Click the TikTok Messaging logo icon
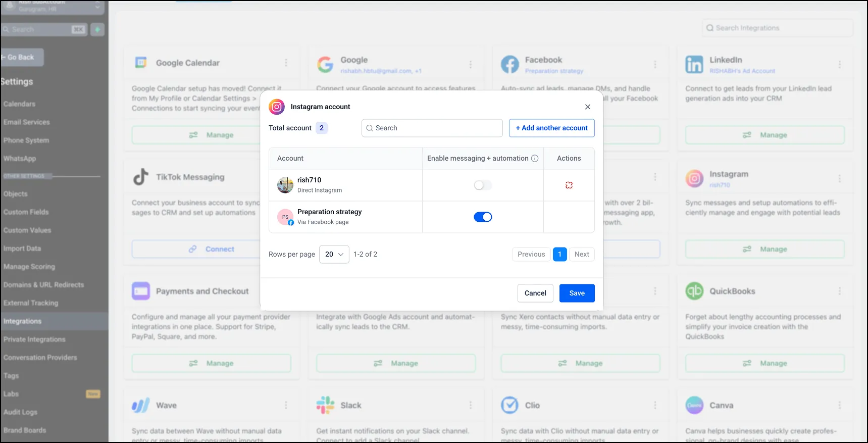Image resolution: width=868 pixels, height=443 pixels. point(141,177)
